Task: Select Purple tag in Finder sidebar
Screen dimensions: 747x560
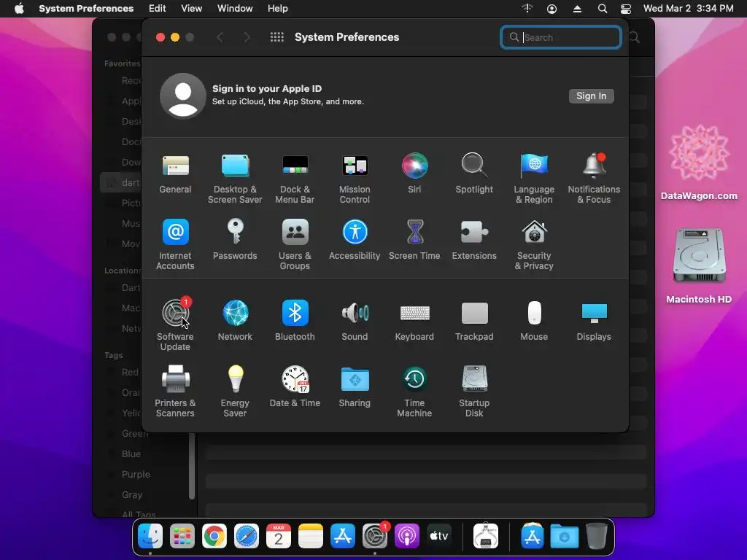Action: 136,474
